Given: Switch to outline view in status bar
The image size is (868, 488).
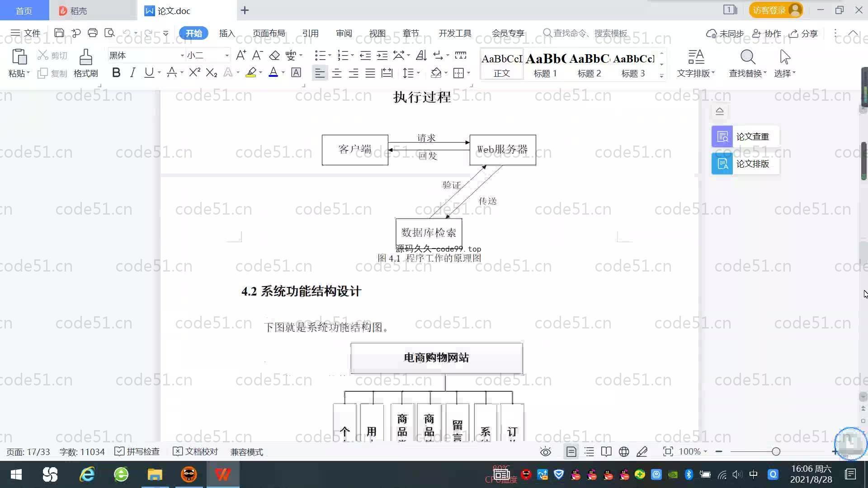Looking at the screenshot, I should point(589,451).
